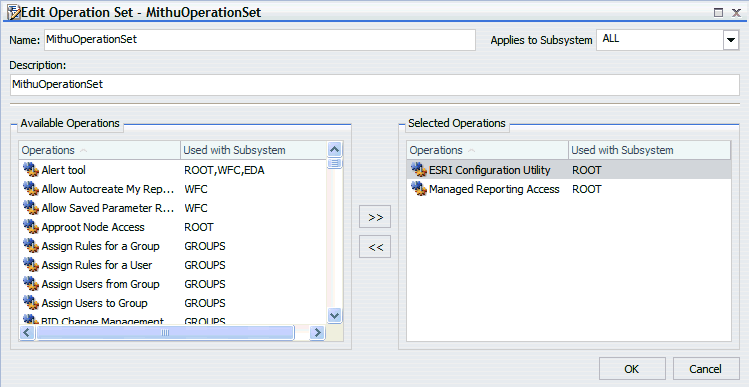Viewport: 749px width, 387px height.
Task: Select the Approot Node Access icon
Action: pyautogui.click(x=31, y=227)
